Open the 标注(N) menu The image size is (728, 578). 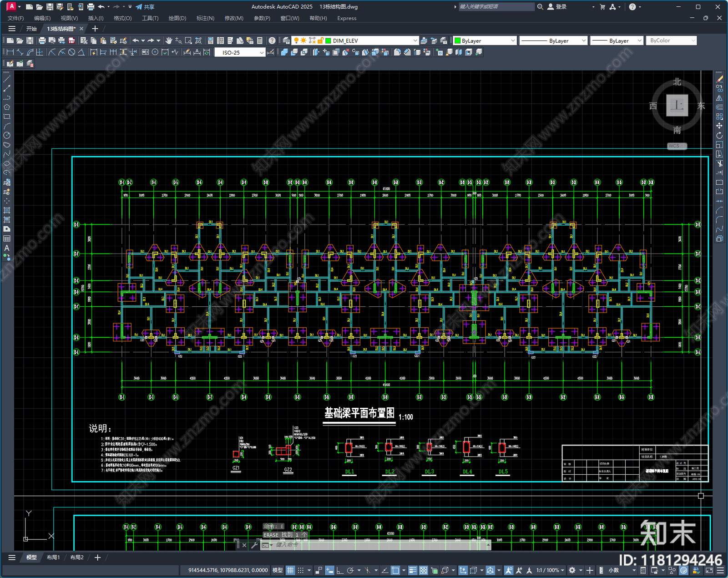pos(205,18)
